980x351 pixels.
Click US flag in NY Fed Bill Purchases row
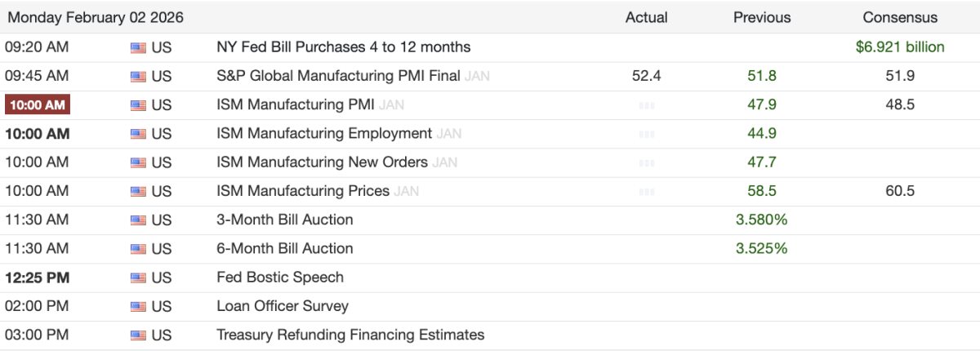point(137,47)
